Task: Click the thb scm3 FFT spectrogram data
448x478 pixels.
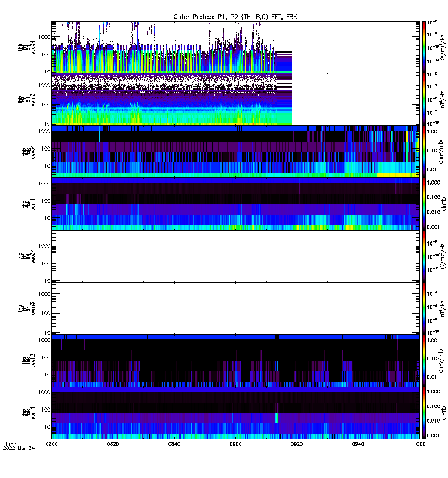Action: pyautogui.click(x=172, y=99)
